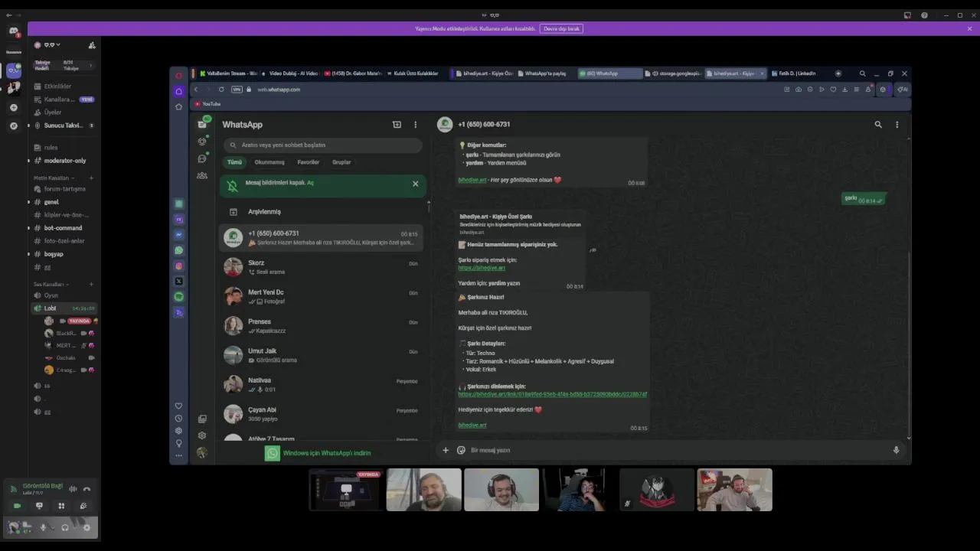Open the soundboard button
The width and height of the screenshot is (980, 551).
click(83, 506)
